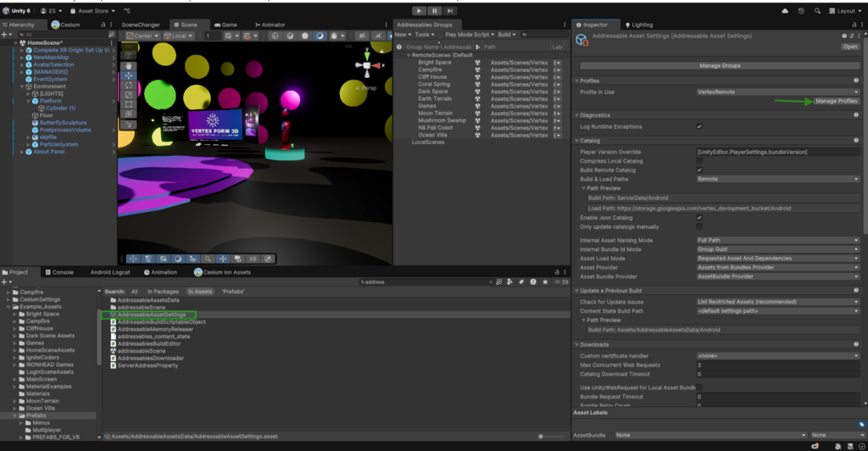868x451 pixels.
Task: Click the global search magnifier icon
Action: click(x=818, y=11)
